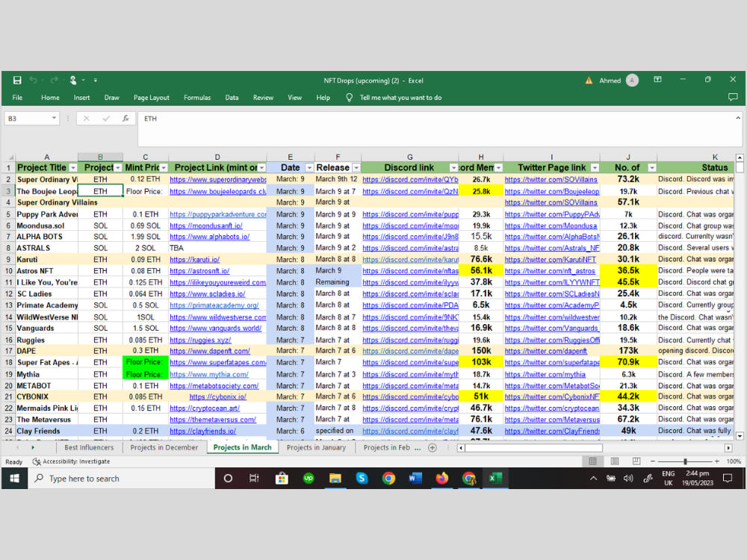Screen dimensions: 747x560
Task: Open Discord link column filter dropdown
Action: [x=453, y=167]
